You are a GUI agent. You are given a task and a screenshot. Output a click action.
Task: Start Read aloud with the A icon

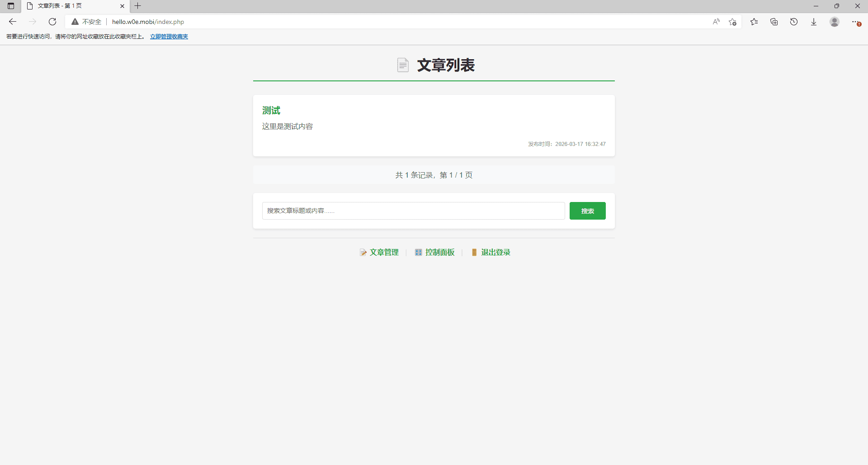point(716,21)
